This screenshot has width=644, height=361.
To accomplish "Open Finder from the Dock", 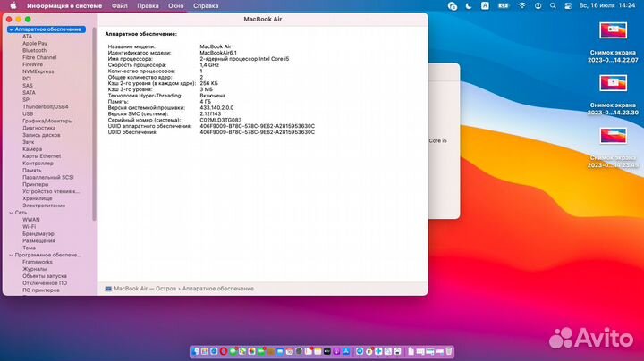I will [195, 351].
